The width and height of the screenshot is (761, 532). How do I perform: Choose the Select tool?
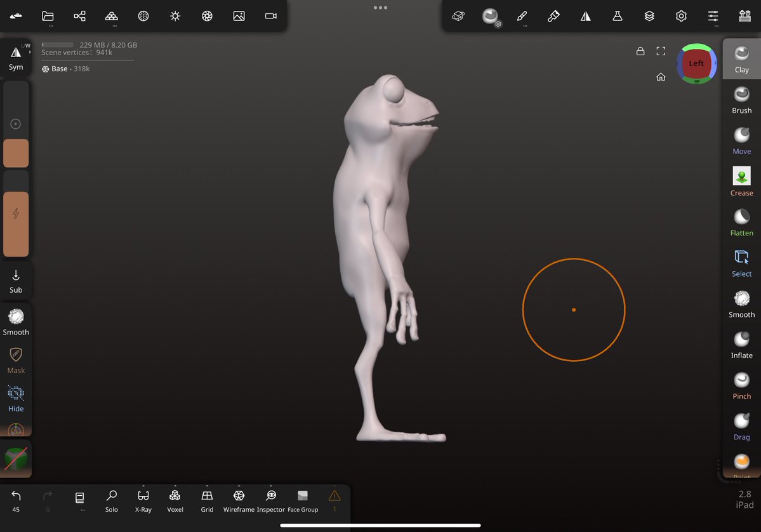click(741, 263)
